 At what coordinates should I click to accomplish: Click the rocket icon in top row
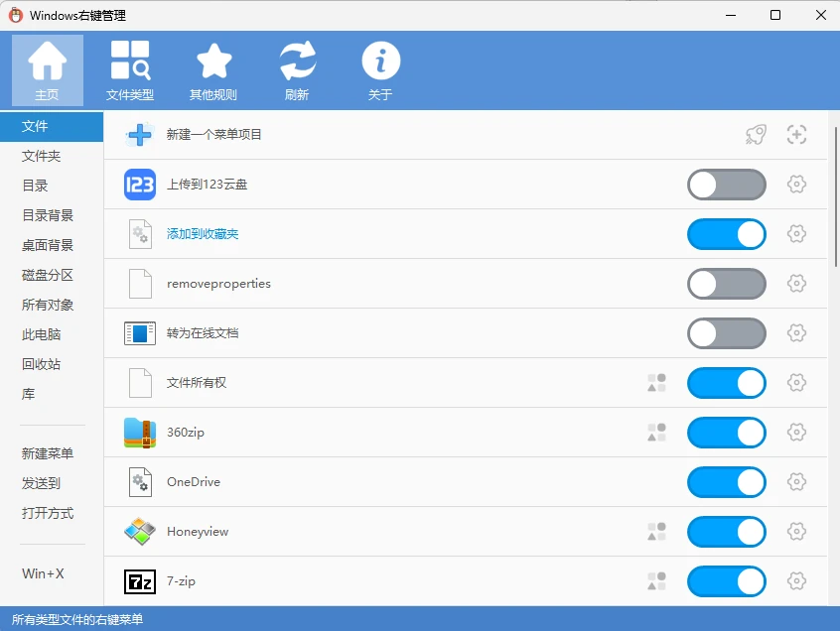(x=756, y=135)
